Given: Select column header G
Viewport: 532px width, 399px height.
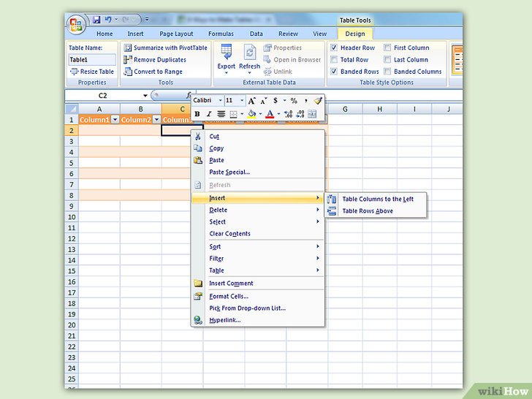Looking at the screenshot, I should point(345,109).
